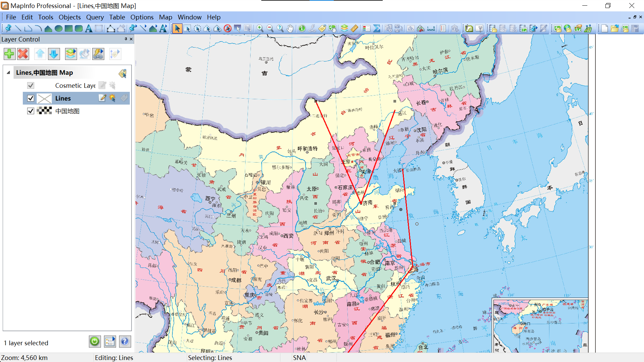Toggle visibility of the 中国地图 layer
Viewport: 644px width, 362px height.
point(31,111)
